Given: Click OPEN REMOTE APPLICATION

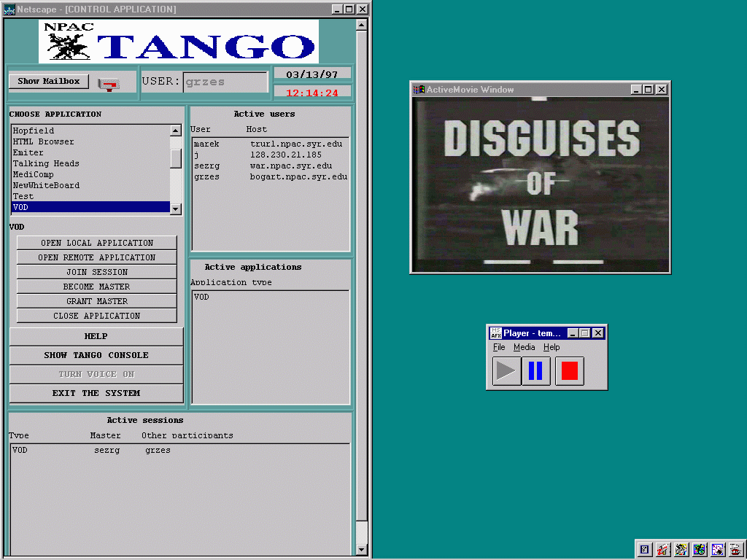Looking at the screenshot, I should coord(97,257).
